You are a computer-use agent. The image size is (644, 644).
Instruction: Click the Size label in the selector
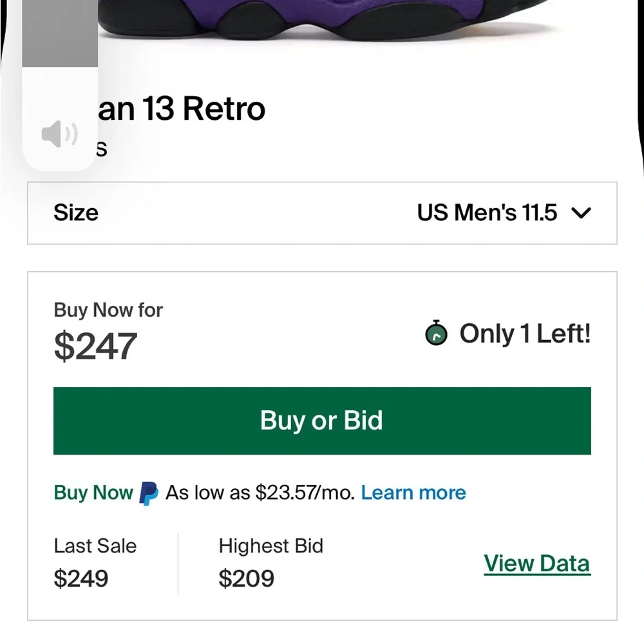coord(75,213)
